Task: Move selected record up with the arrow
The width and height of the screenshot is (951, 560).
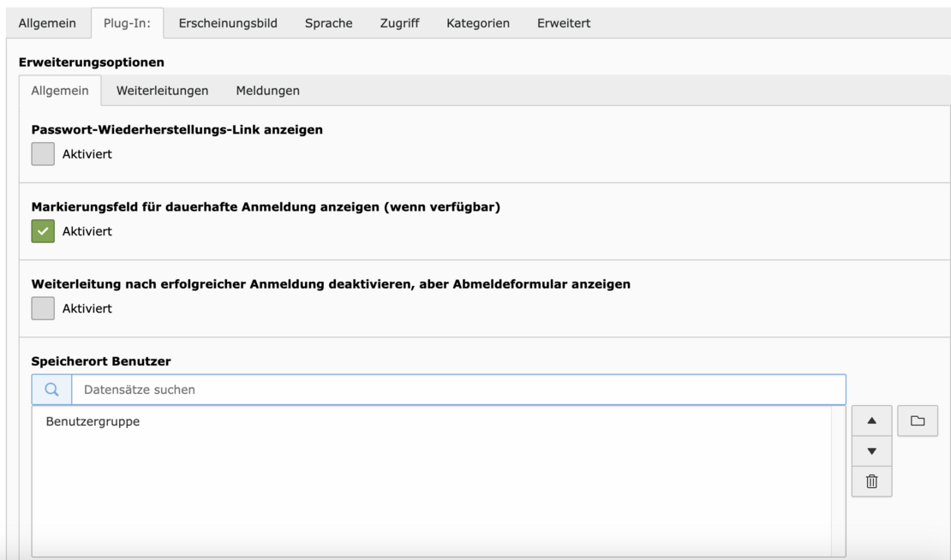Action: (x=871, y=420)
